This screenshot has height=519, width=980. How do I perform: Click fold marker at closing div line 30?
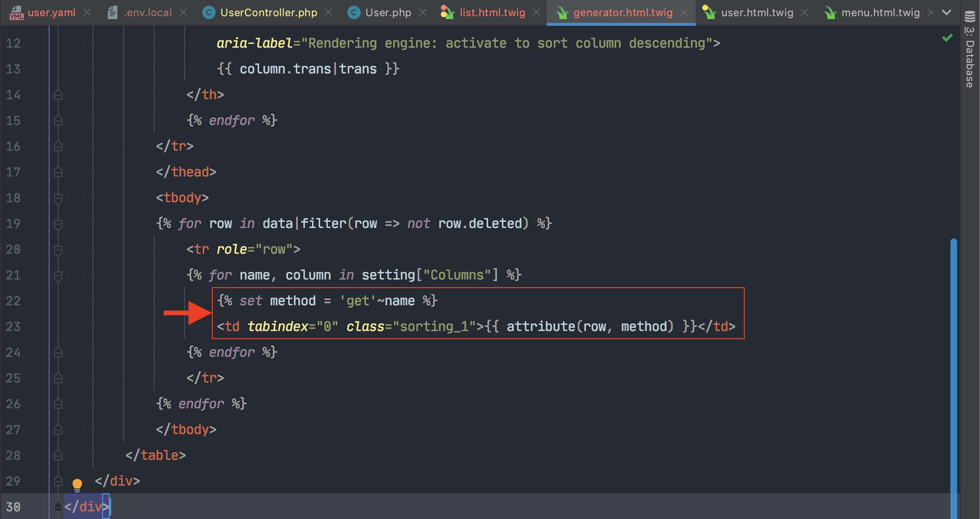click(x=58, y=507)
